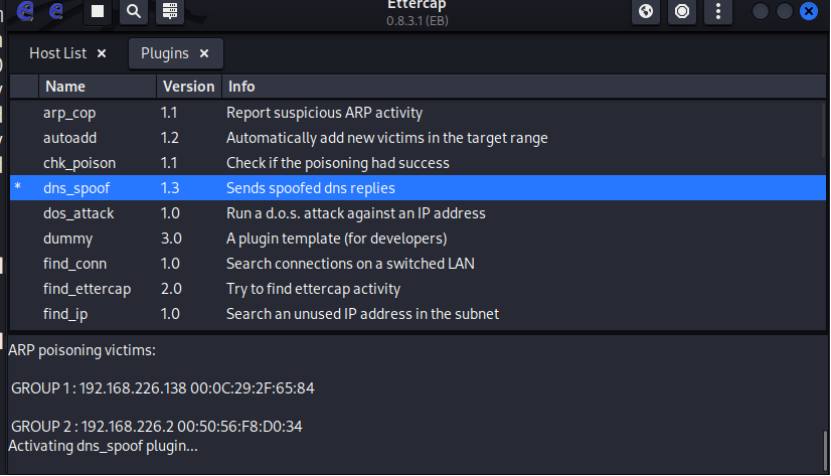Screen dimensions: 831x476
Task: Close the Host List tab
Action: (x=102, y=53)
